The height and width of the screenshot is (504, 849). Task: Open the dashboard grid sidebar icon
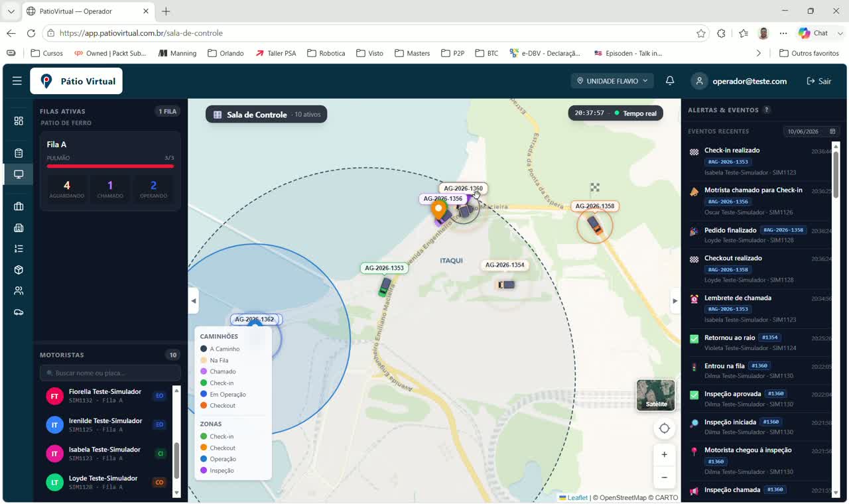[19, 121]
